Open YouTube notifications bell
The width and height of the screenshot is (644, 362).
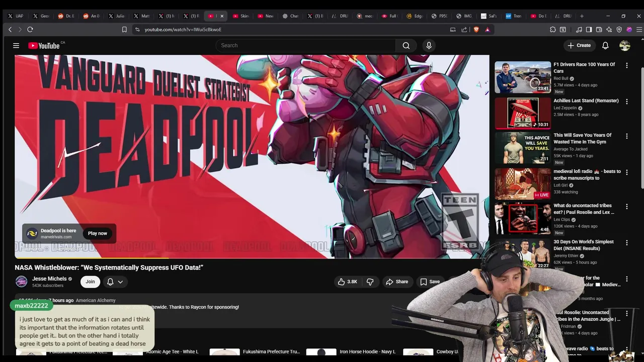[605, 46]
